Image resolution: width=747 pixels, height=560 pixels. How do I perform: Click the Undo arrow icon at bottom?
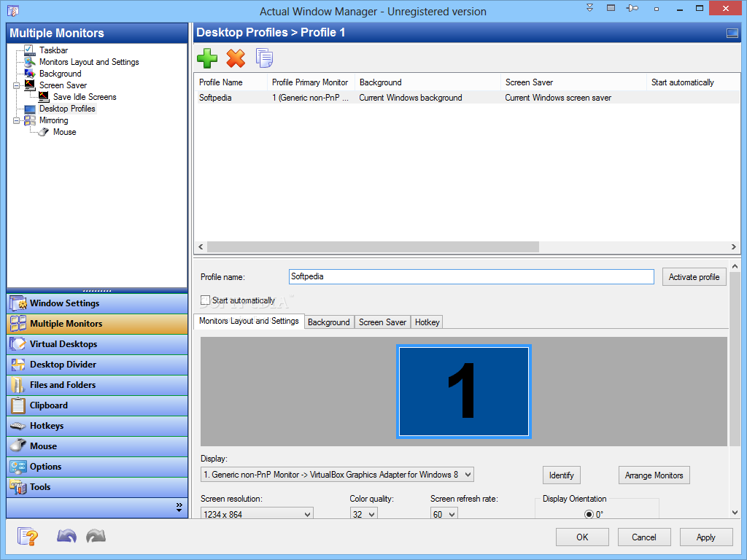(x=66, y=537)
